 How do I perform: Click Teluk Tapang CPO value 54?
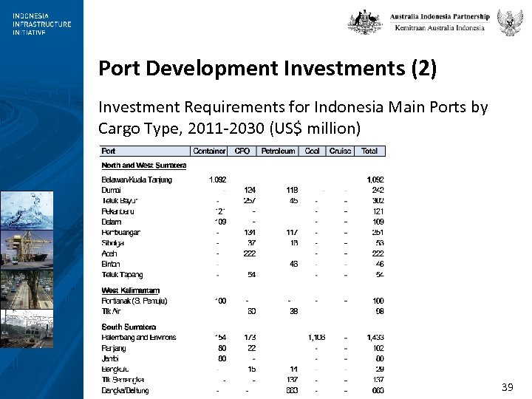[251, 275]
